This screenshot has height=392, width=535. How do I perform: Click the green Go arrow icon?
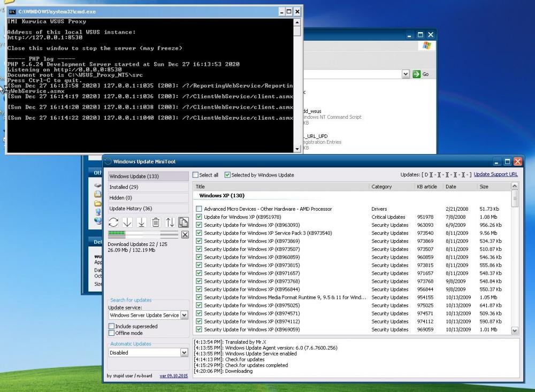(x=417, y=74)
